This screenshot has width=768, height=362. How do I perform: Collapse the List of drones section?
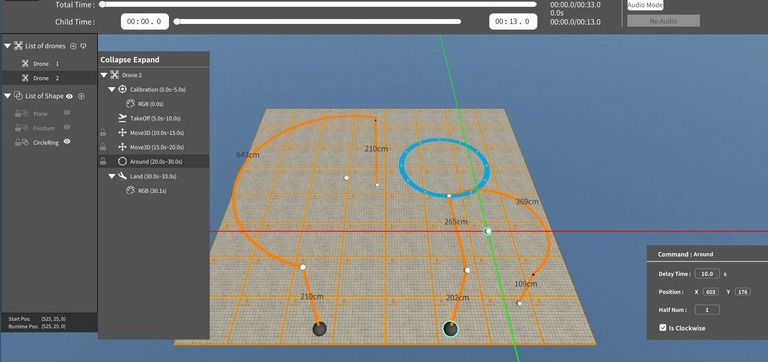coord(7,46)
